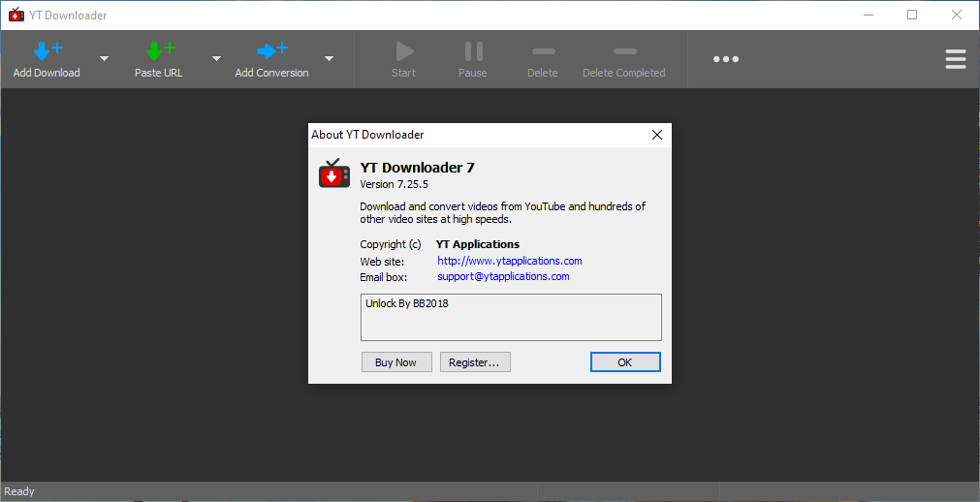Screen dimensions: 980x502
Task: Click the red TV logo in About dialog
Action: [333, 174]
